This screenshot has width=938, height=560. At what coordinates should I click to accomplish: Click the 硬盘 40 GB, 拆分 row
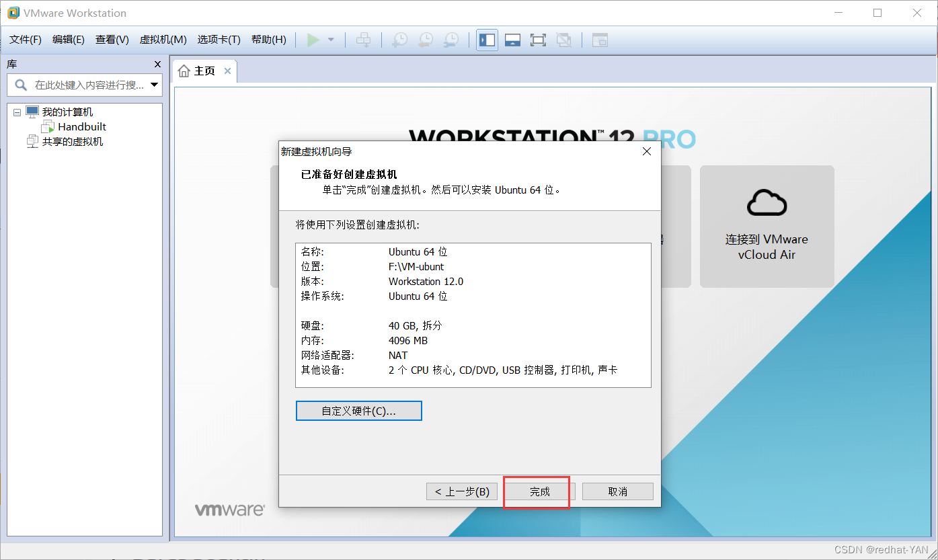tap(473, 326)
